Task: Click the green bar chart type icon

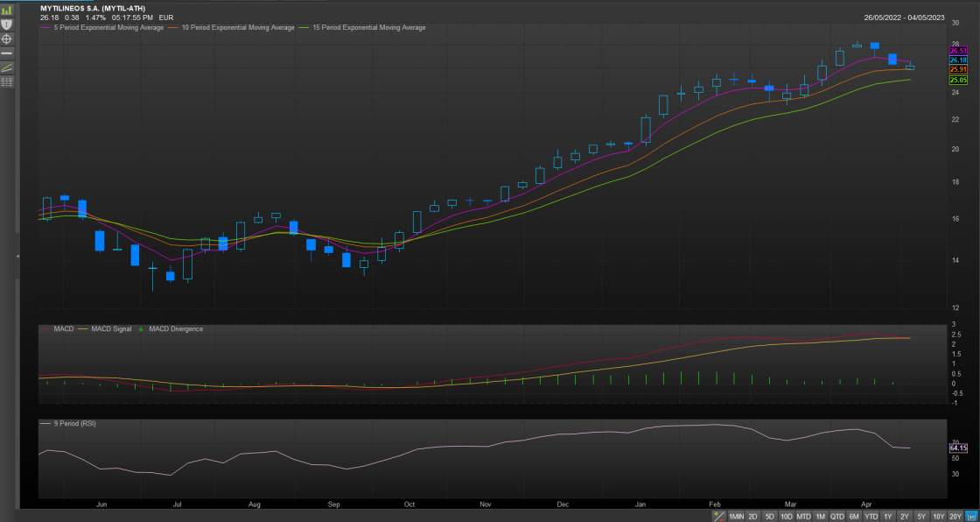Action: coord(7,10)
